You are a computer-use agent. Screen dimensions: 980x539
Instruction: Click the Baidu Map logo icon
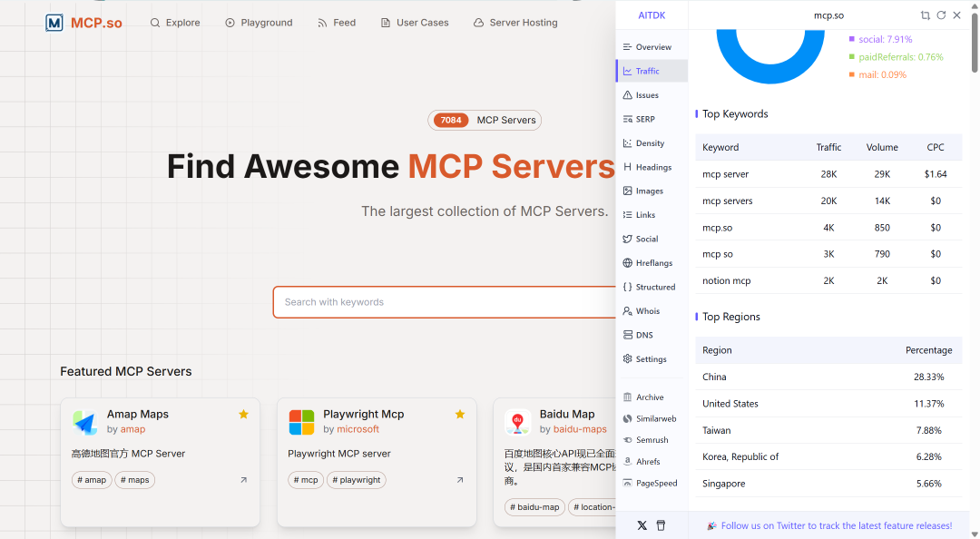[517, 422]
